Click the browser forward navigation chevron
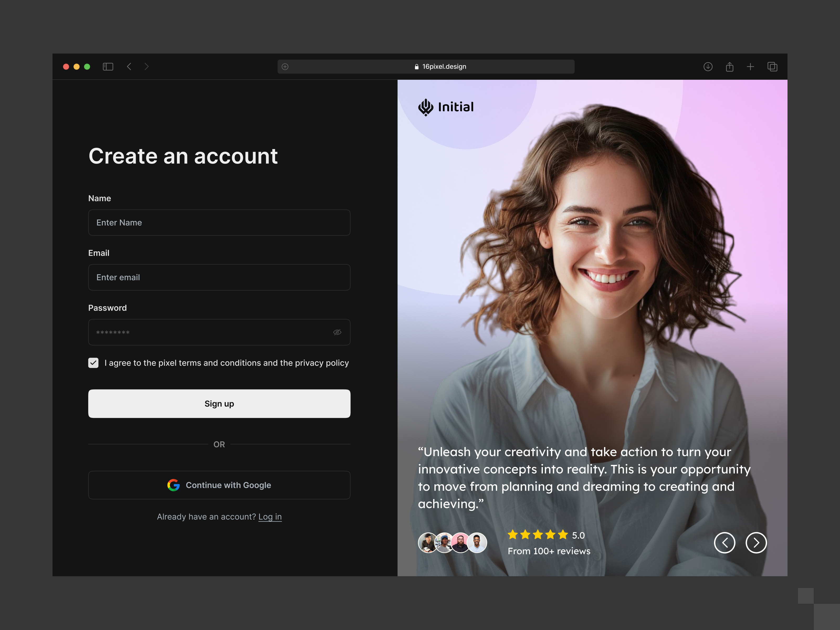The height and width of the screenshot is (630, 840). coord(146,66)
